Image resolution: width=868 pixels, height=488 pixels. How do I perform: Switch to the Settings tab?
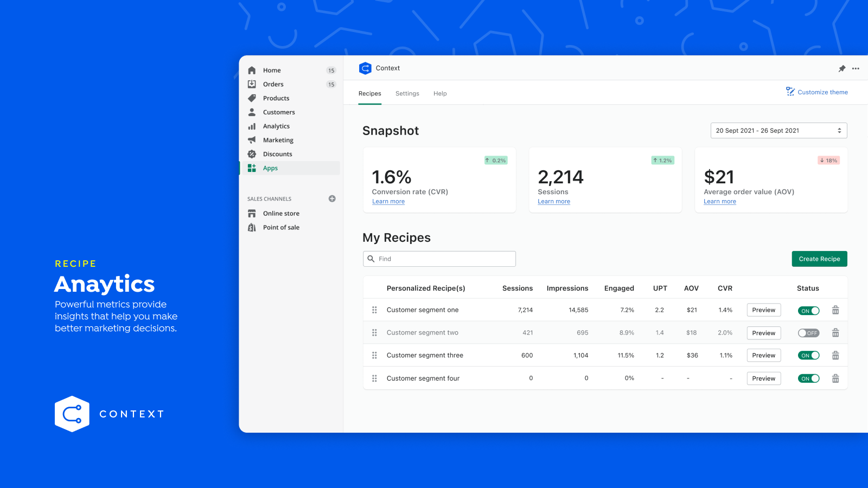(x=407, y=93)
